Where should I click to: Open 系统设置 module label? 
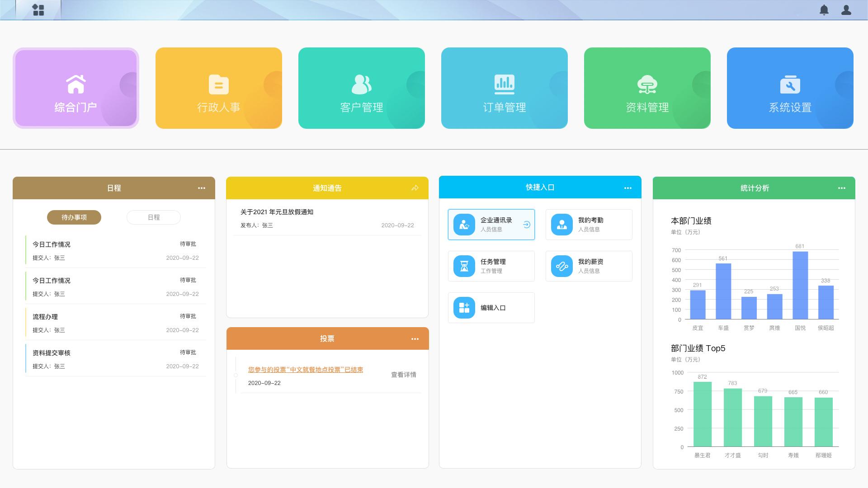click(x=790, y=108)
